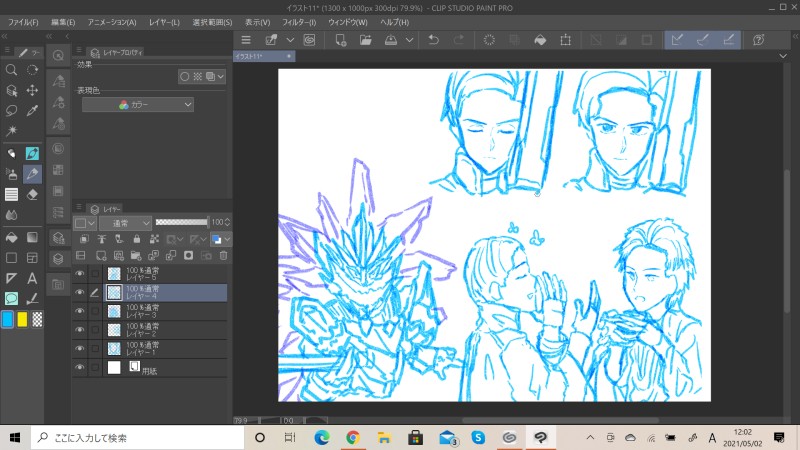Select the Frame border tool
This screenshot has width=800, height=450.
point(32,258)
